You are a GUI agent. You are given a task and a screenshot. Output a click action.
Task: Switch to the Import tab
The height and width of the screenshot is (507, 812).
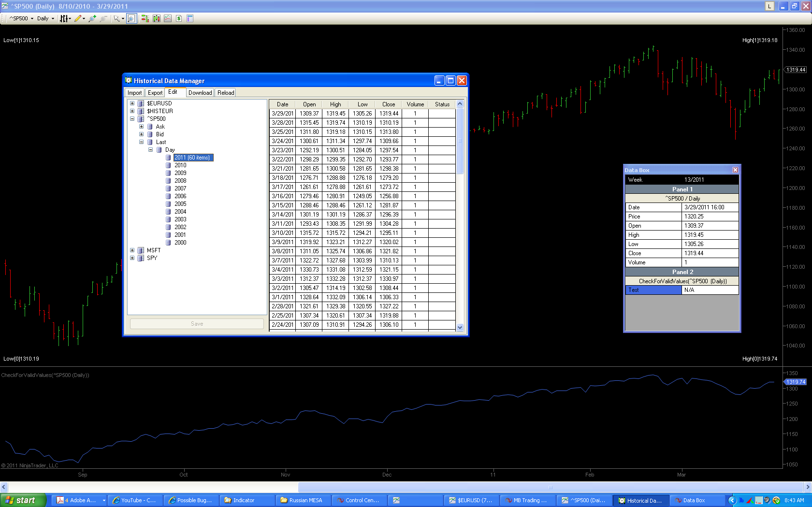click(x=134, y=93)
